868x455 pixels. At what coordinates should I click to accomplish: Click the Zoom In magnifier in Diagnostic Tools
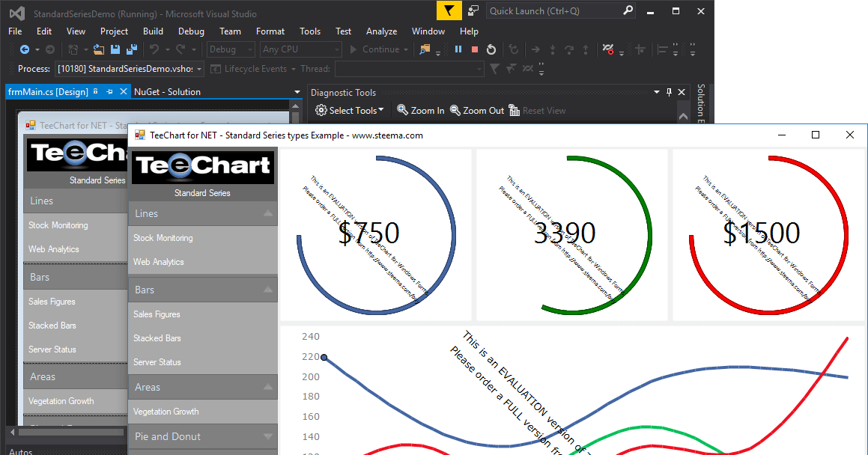[420, 110]
